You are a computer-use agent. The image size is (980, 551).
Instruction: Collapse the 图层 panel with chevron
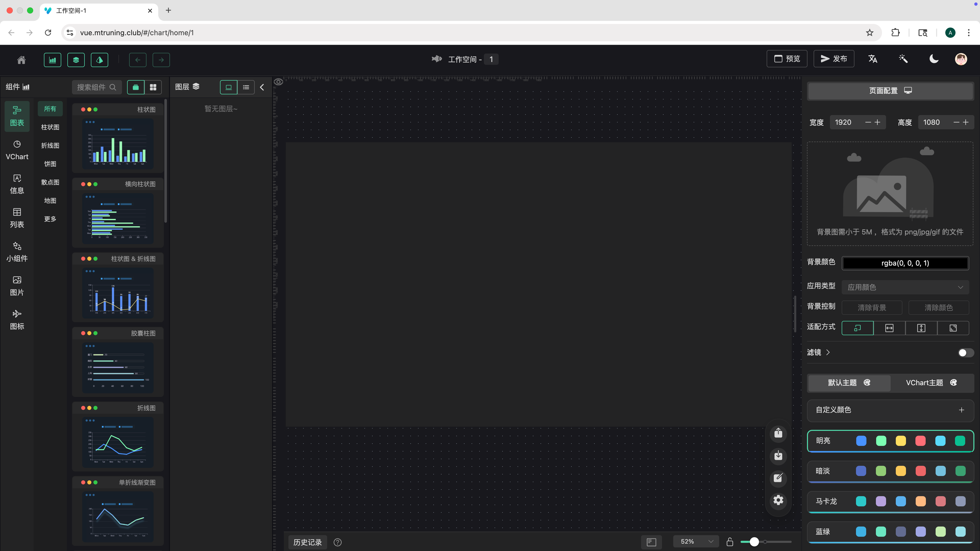tap(262, 87)
